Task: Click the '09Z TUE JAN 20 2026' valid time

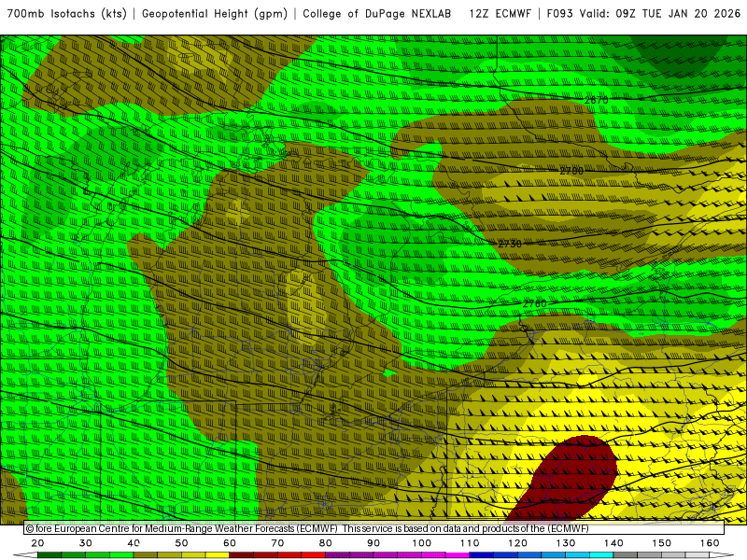Action: coord(678,14)
